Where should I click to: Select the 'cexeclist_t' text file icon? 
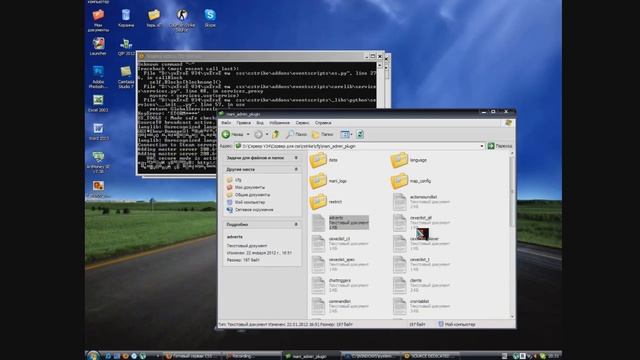[400, 264]
